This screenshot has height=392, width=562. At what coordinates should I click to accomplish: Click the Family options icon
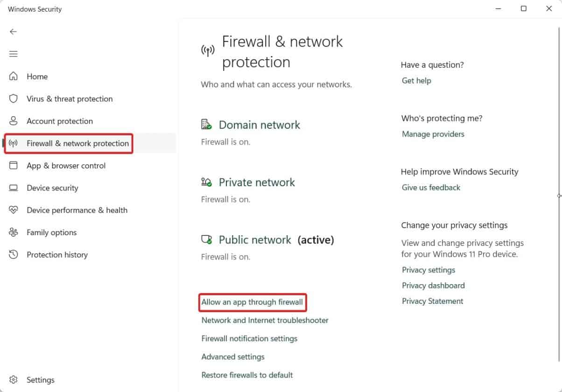(14, 232)
